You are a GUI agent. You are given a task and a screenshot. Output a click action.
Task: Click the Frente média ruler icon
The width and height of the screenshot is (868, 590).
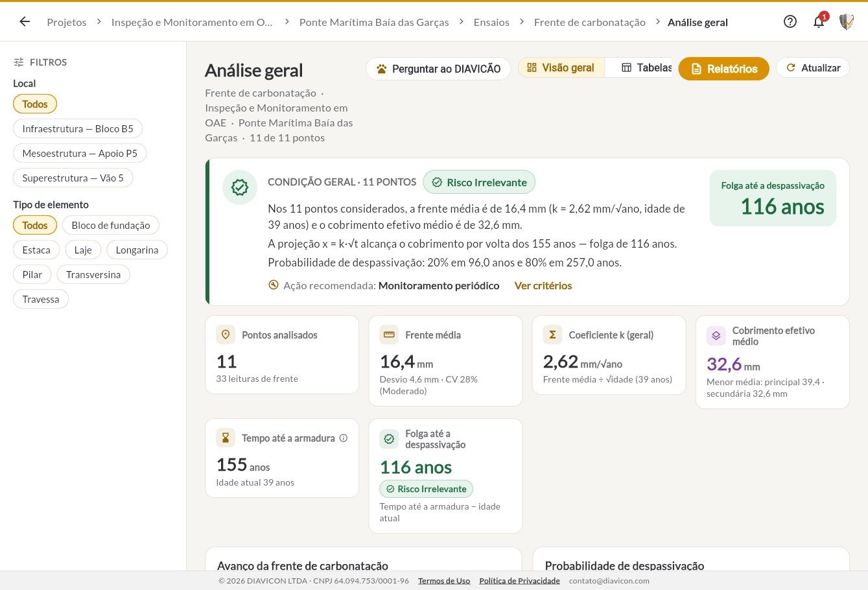[x=389, y=335]
